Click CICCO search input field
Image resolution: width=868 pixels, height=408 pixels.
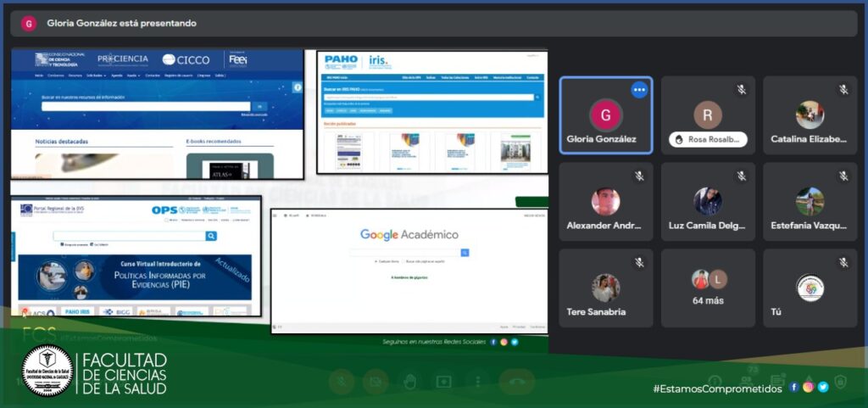pos(146,106)
